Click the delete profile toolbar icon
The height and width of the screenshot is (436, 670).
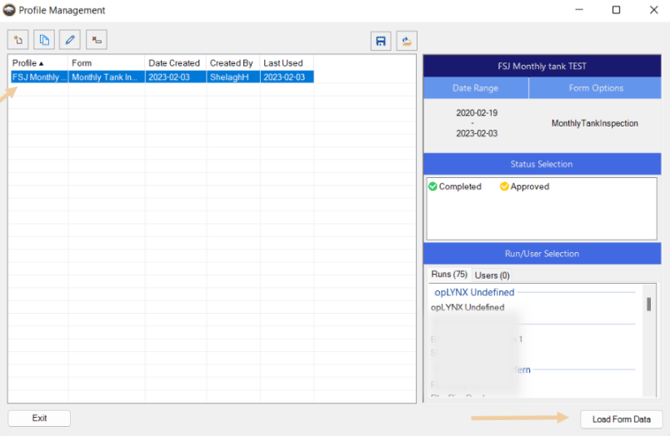[x=96, y=40]
